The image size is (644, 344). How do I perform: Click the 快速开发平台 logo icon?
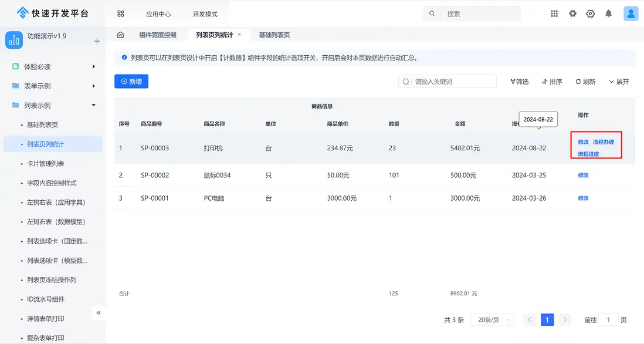[x=23, y=13]
